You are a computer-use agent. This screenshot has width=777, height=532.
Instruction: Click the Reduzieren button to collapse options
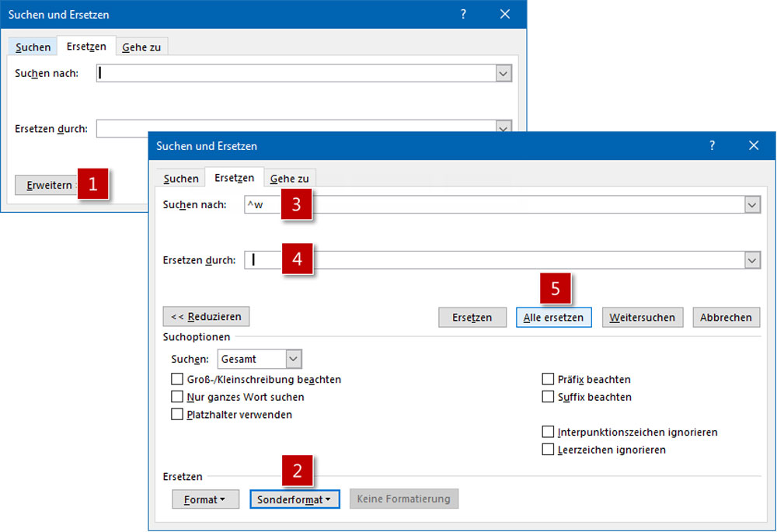(206, 317)
